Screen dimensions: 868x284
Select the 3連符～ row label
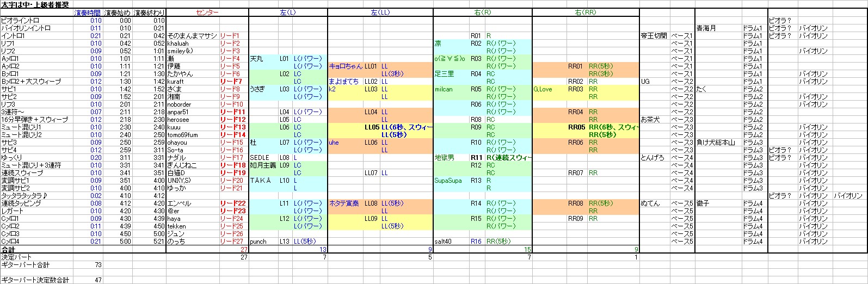click(37, 112)
